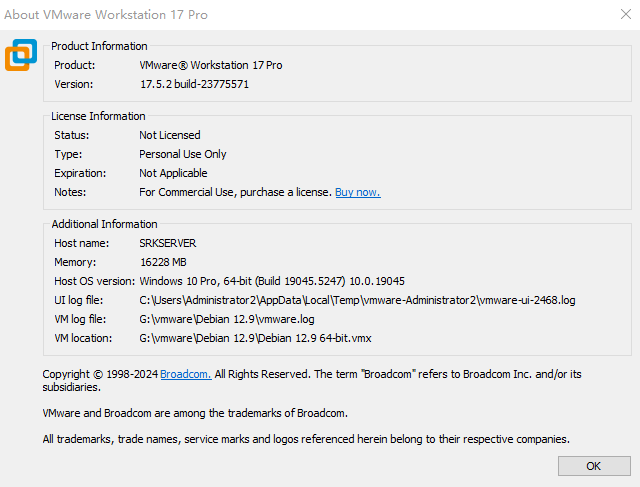Screen dimensions: 640x487
Task: Click the Product Information group heading
Action: click(99, 46)
